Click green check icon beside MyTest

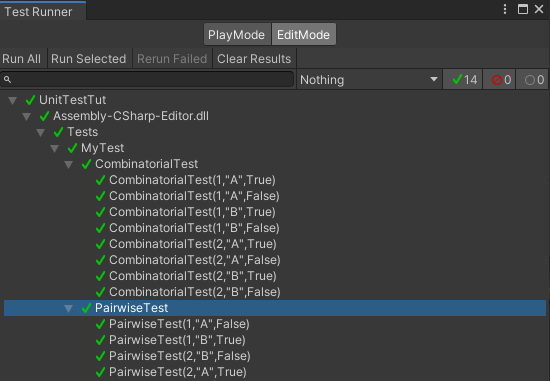(72, 148)
